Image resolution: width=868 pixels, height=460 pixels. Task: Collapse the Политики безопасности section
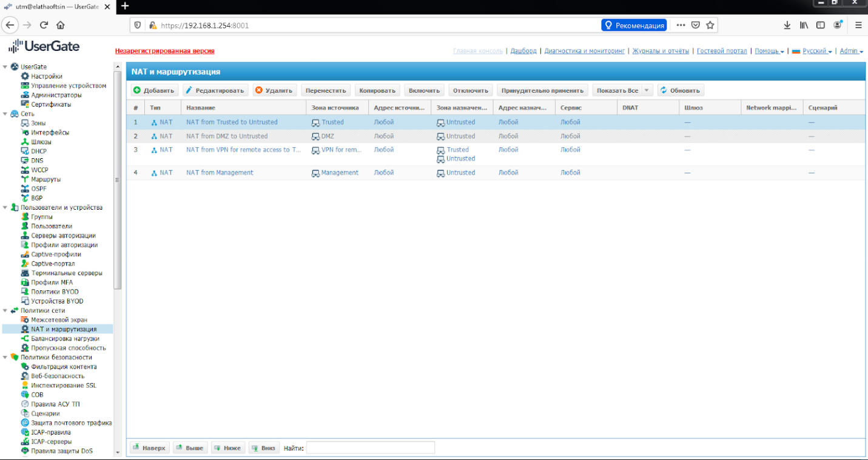pyautogui.click(x=5, y=357)
